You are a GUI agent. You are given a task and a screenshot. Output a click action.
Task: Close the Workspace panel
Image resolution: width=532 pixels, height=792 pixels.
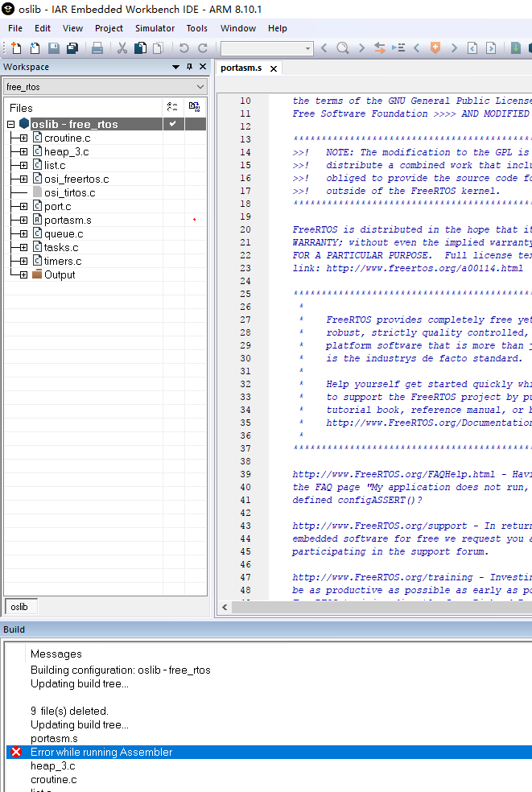(x=203, y=67)
